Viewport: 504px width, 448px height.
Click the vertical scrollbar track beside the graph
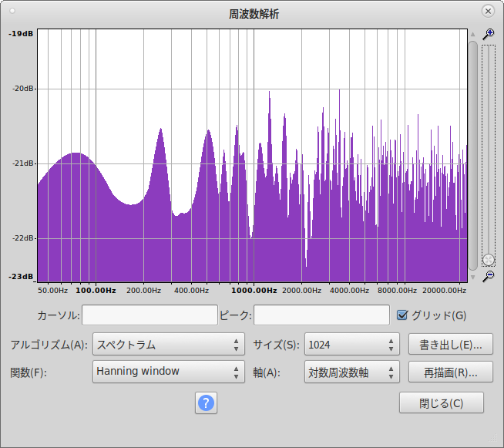coord(472,154)
